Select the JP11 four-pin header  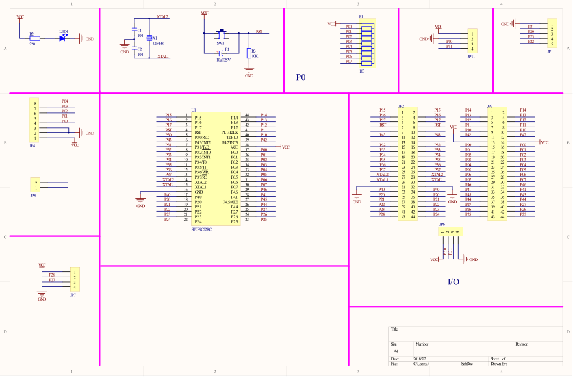tap(472, 41)
